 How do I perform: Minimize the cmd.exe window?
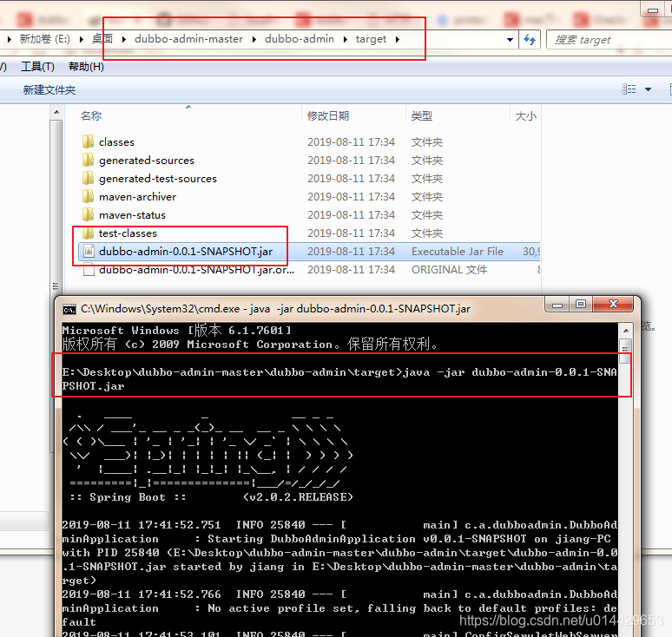[x=557, y=304]
